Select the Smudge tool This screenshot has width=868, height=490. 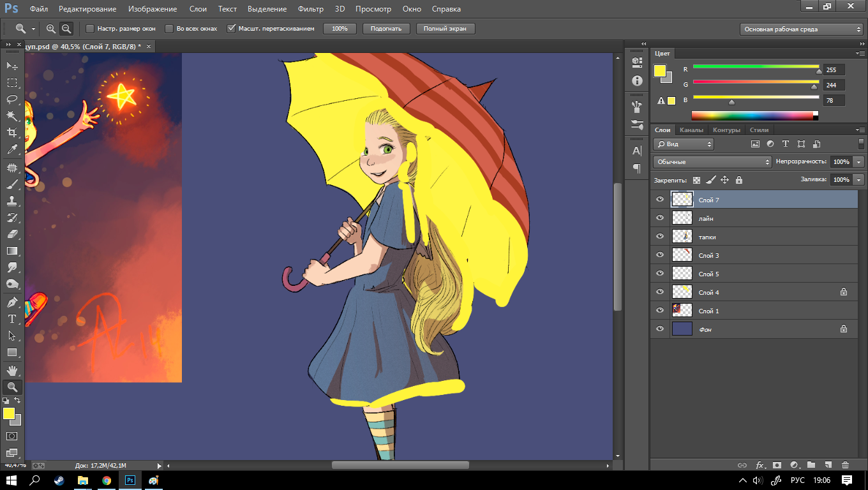(x=12, y=267)
